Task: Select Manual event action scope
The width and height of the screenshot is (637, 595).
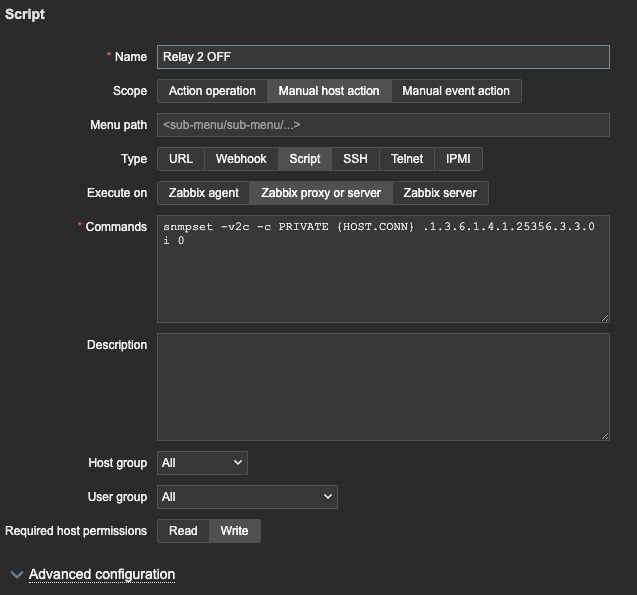Action: pos(456,91)
